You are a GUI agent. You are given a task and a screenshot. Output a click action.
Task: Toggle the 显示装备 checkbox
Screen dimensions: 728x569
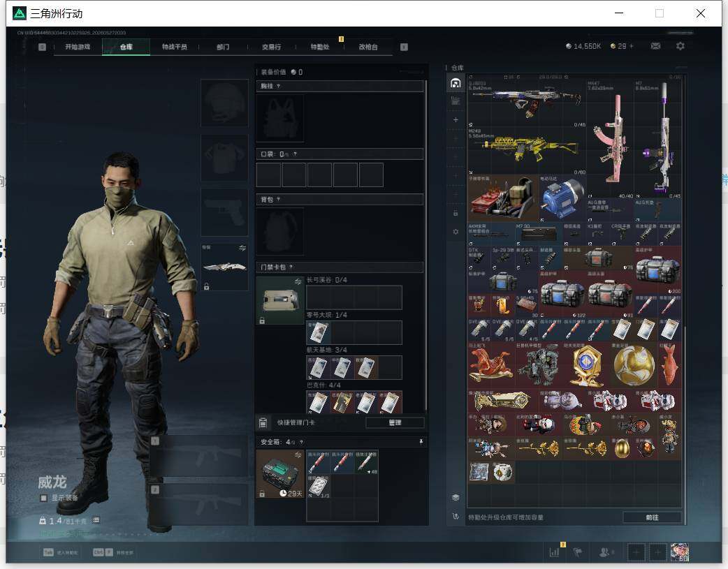point(43,498)
